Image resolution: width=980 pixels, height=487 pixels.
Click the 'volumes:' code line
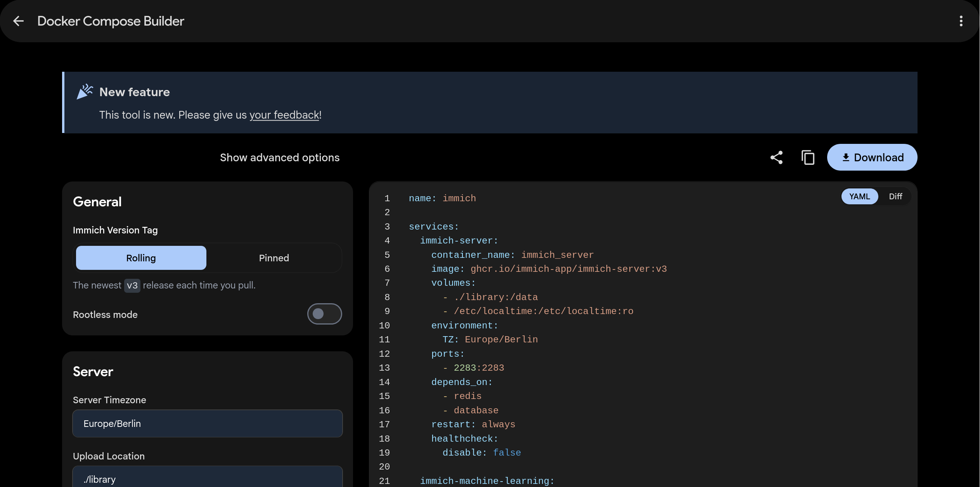(x=453, y=283)
